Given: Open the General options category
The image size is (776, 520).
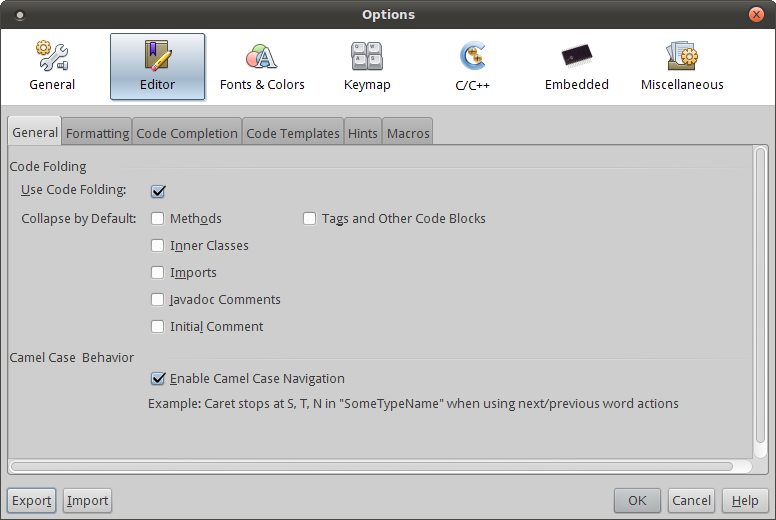Looking at the screenshot, I should 52,67.
